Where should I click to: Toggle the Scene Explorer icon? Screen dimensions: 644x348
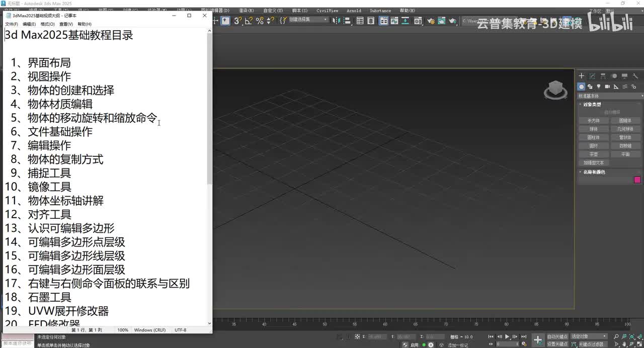tap(360, 21)
